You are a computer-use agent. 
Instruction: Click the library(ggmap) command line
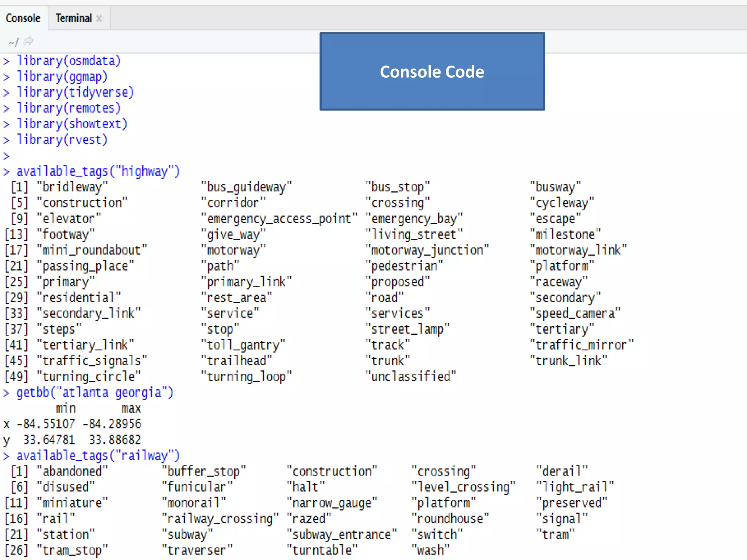point(62,77)
